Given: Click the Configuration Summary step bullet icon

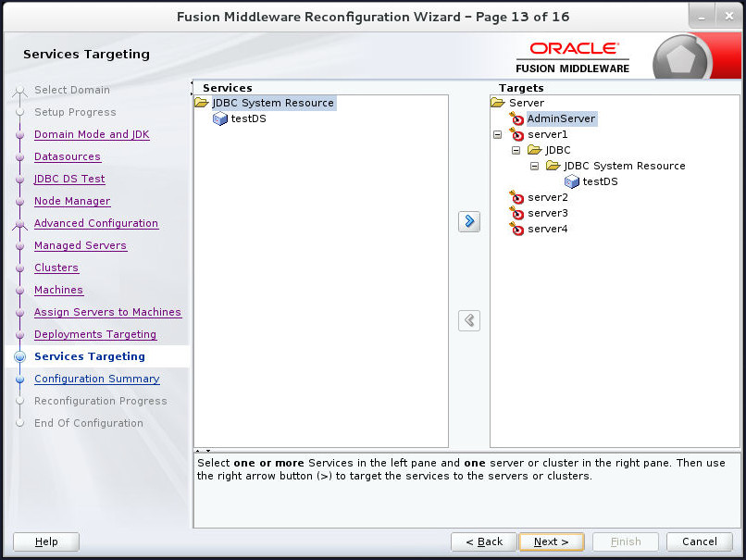Looking at the screenshot, I should (x=20, y=380).
